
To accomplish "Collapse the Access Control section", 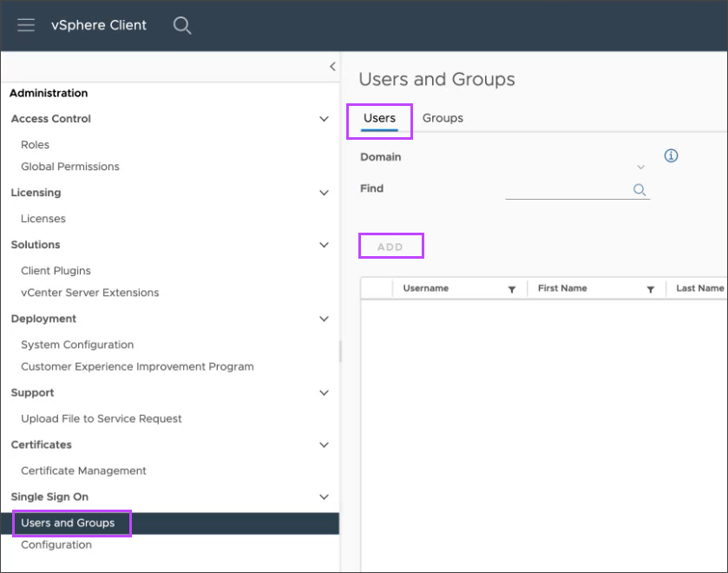I will [325, 119].
